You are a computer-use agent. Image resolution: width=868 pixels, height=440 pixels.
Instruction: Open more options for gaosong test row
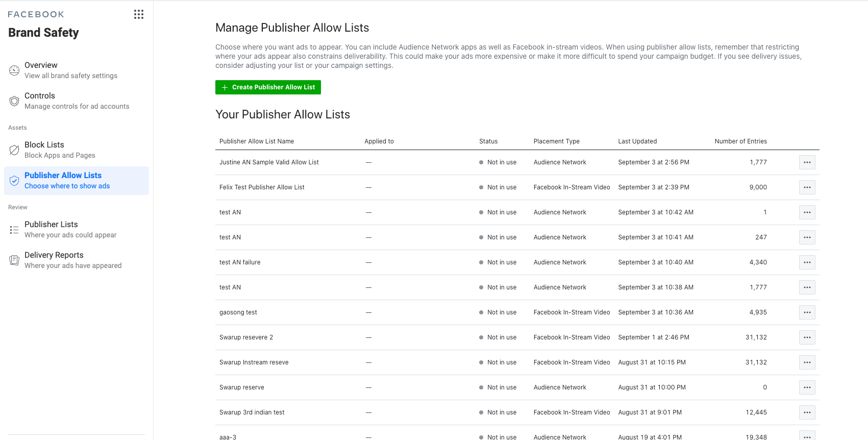(x=807, y=312)
